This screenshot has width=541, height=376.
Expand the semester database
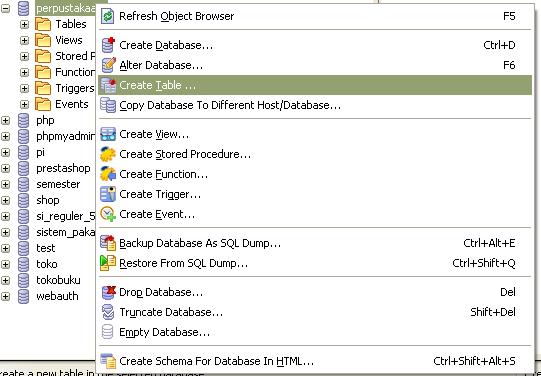[x=5, y=184]
